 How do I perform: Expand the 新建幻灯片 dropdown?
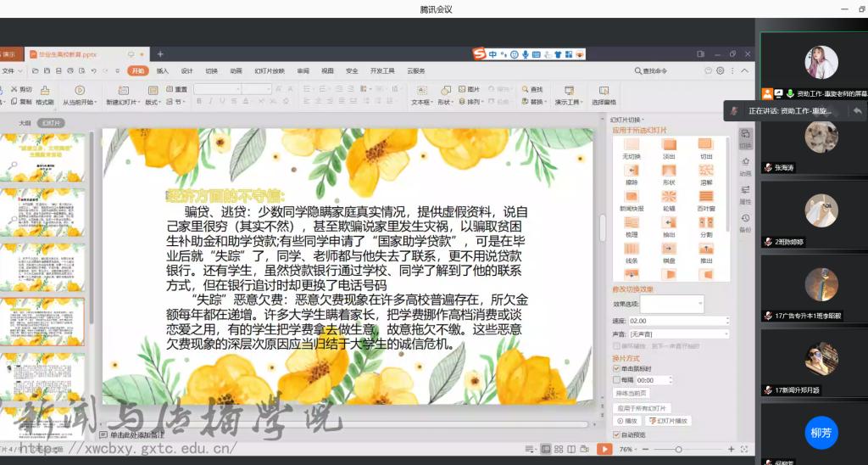[125, 102]
